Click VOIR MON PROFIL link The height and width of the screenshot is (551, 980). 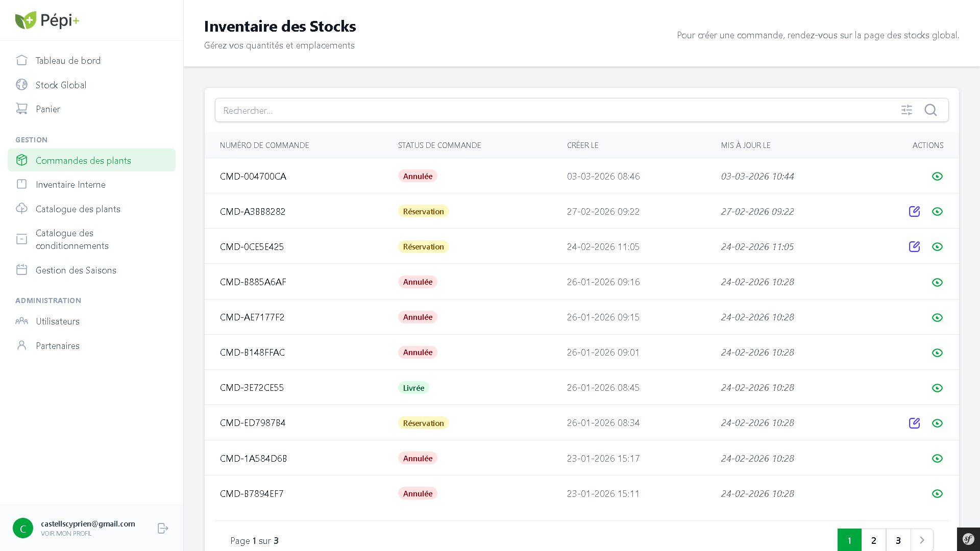(x=66, y=534)
